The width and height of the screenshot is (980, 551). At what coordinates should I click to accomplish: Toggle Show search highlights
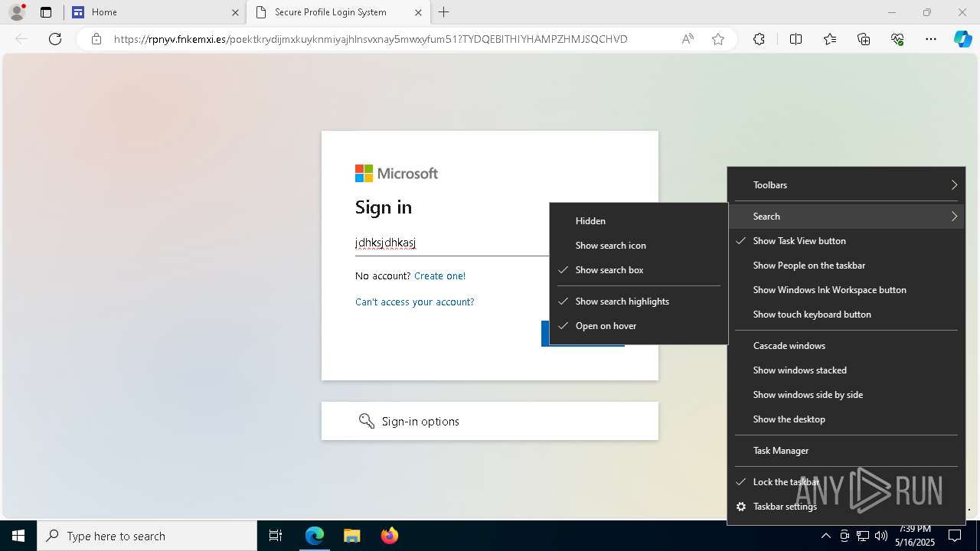coord(639,302)
